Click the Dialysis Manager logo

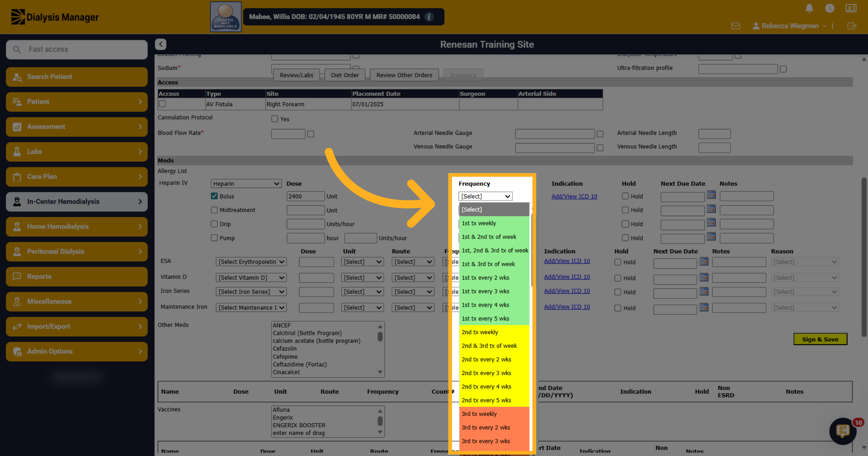click(55, 17)
